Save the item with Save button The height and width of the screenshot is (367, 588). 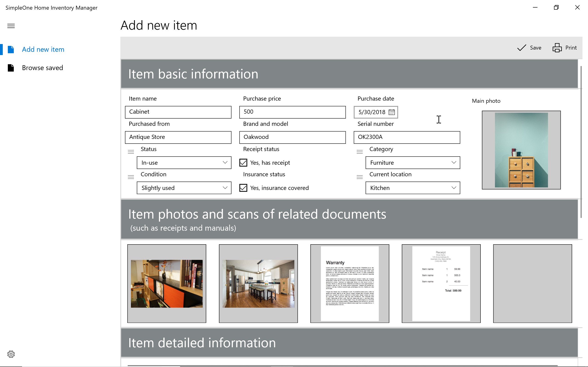(x=529, y=48)
